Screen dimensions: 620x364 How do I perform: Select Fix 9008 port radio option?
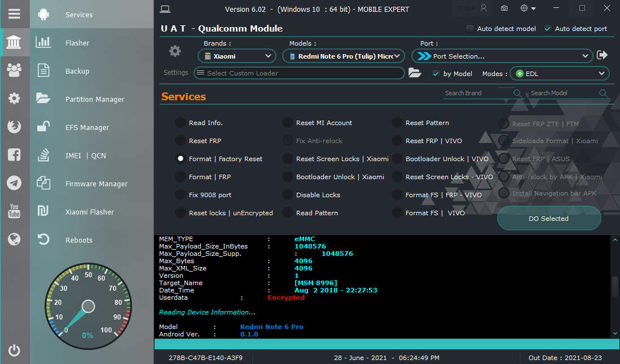click(181, 194)
